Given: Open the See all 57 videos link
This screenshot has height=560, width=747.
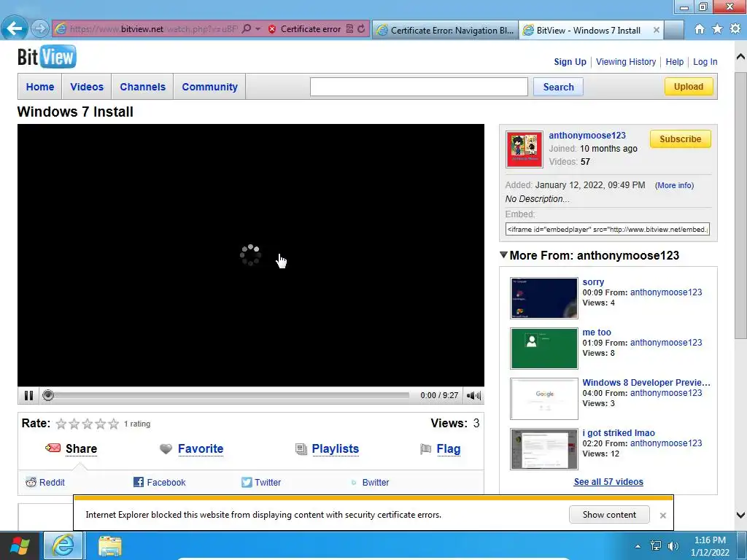Looking at the screenshot, I should click(608, 482).
